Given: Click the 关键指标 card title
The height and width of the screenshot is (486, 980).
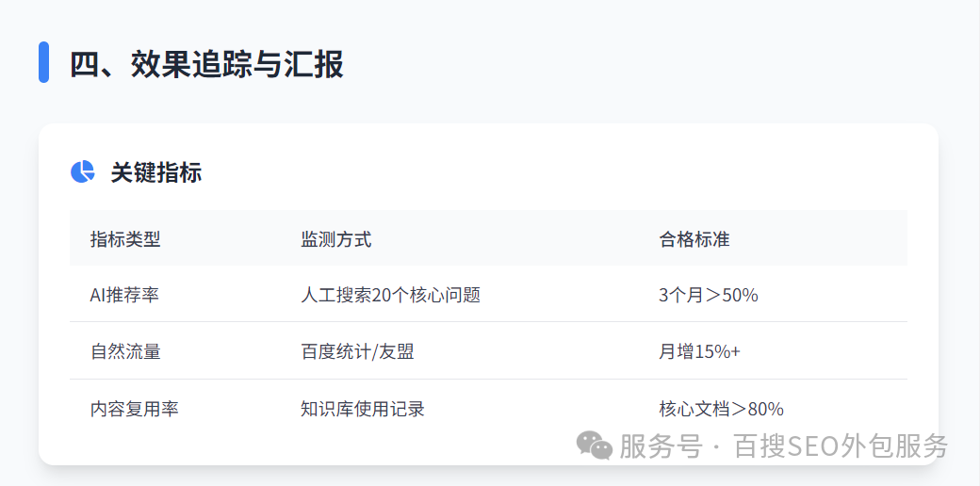Looking at the screenshot, I should click(x=155, y=172).
